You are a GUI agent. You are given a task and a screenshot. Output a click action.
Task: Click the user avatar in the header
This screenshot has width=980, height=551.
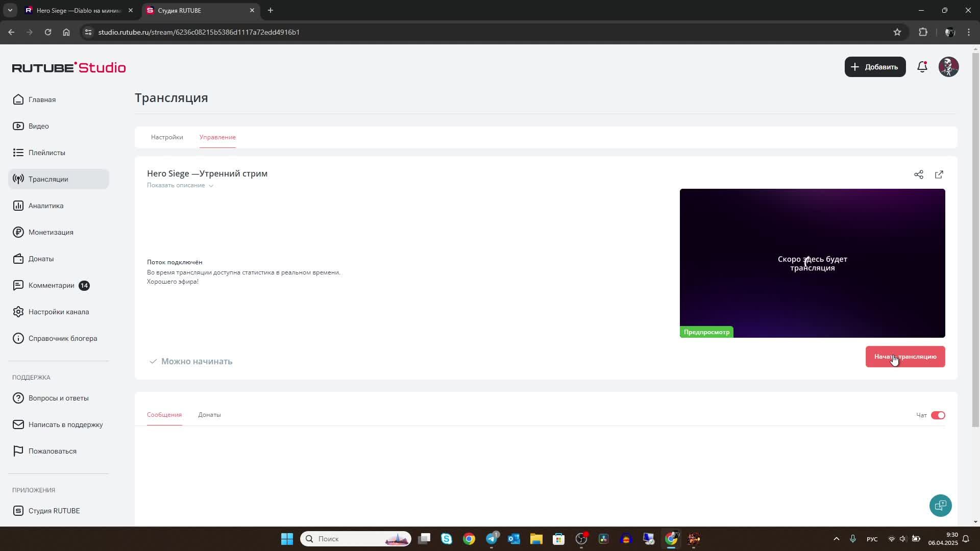(948, 67)
